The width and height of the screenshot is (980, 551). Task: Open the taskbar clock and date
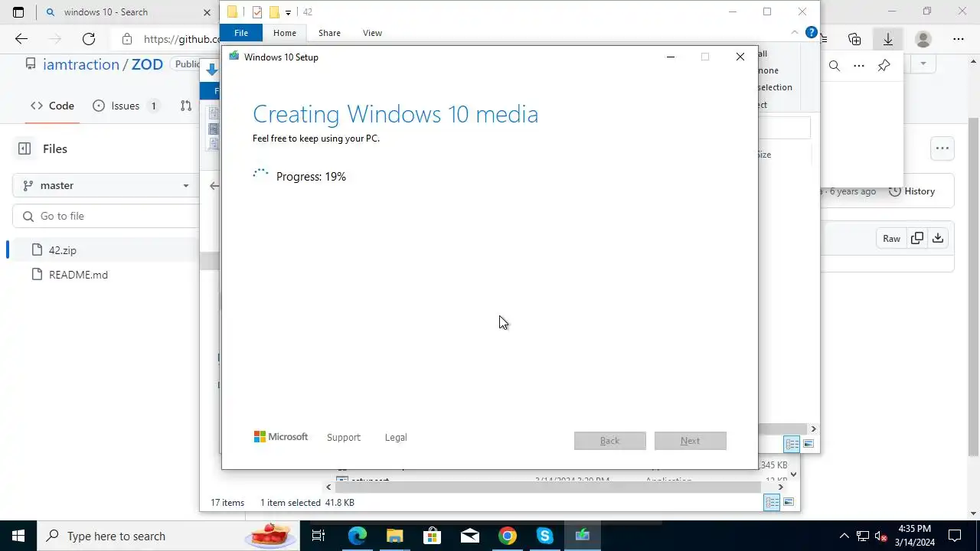pyautogui.click(x=914, y=536)
